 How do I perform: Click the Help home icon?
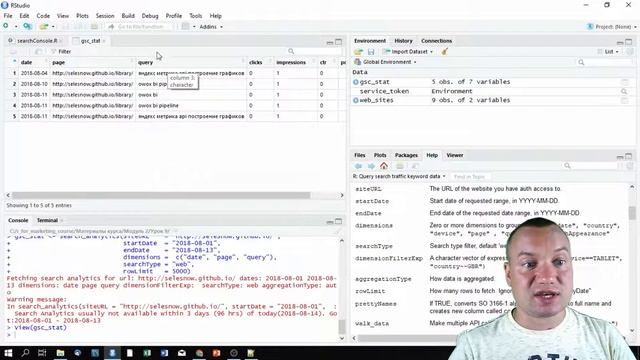click(x=384, y=166)
